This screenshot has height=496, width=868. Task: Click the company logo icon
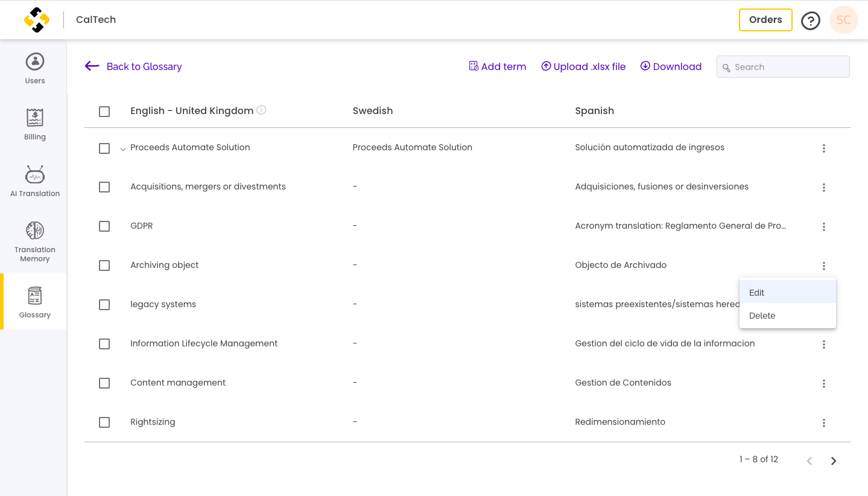coord(36,20)
